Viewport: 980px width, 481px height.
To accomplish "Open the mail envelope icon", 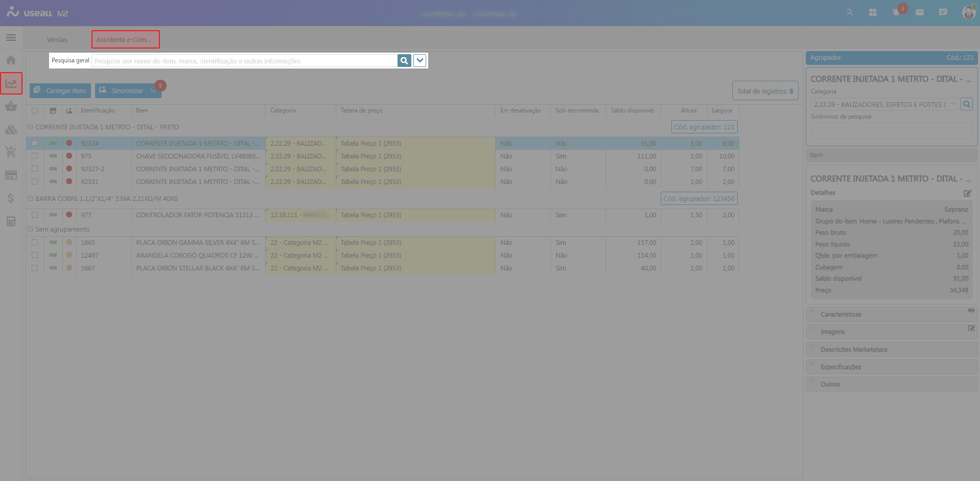I will 920,12.
